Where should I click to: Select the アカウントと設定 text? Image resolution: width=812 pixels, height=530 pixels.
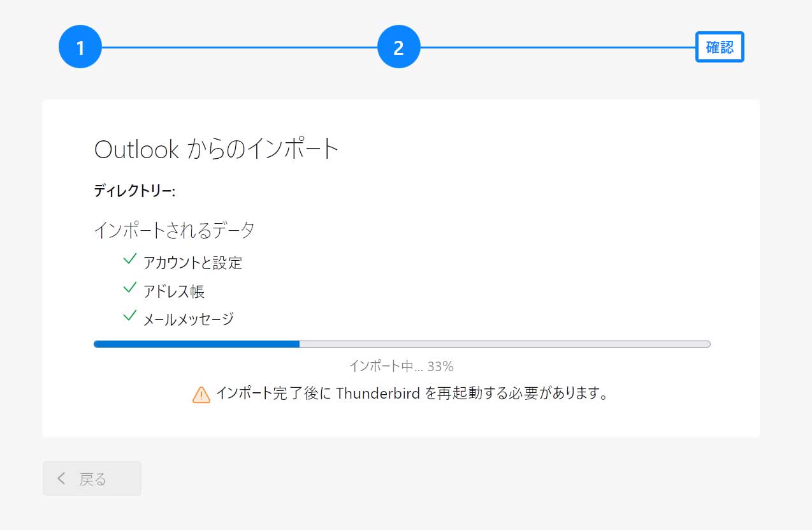tap(192, 263)
